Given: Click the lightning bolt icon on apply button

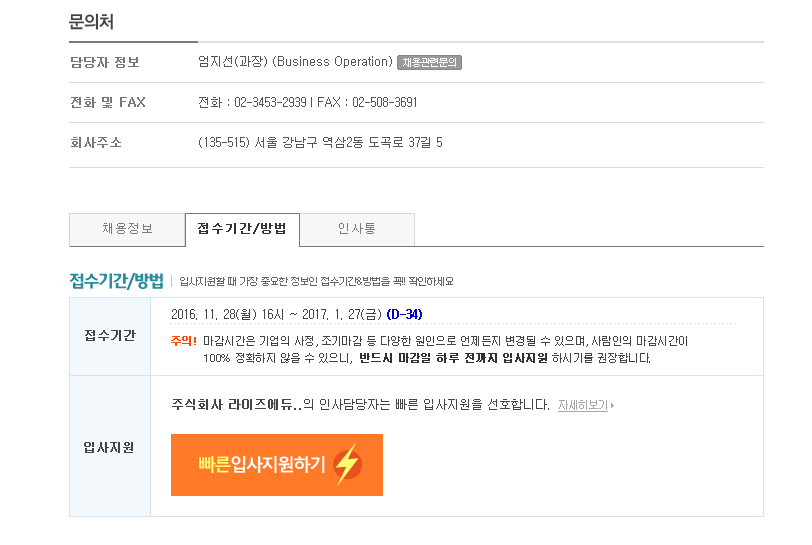Looking at the screenshot, I should pyautogui.click(x=347, y=464).
